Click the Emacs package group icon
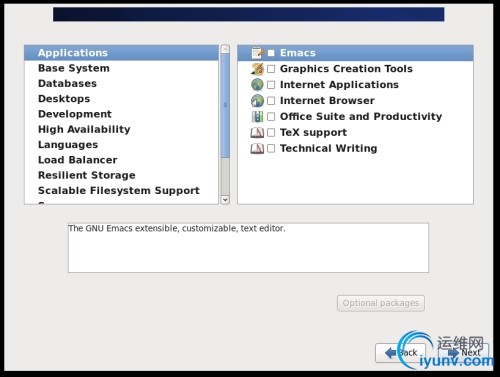 point(257,53)
